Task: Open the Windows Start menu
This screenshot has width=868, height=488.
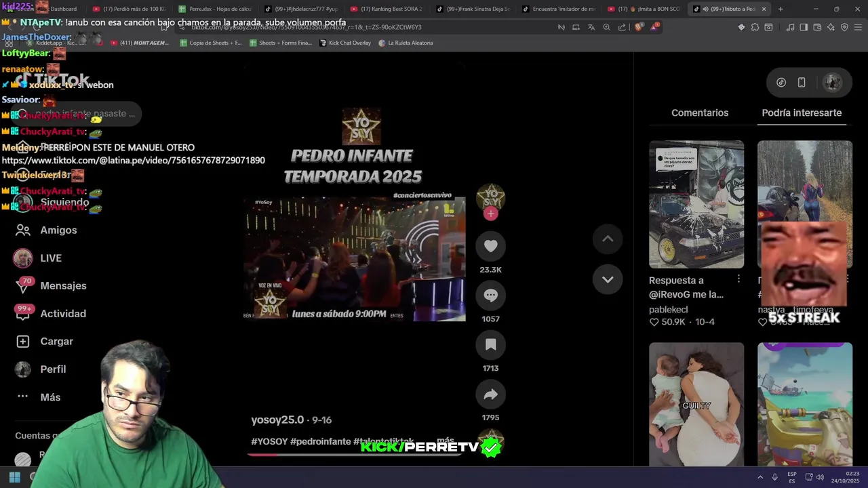Action: (x=15, y=477)
